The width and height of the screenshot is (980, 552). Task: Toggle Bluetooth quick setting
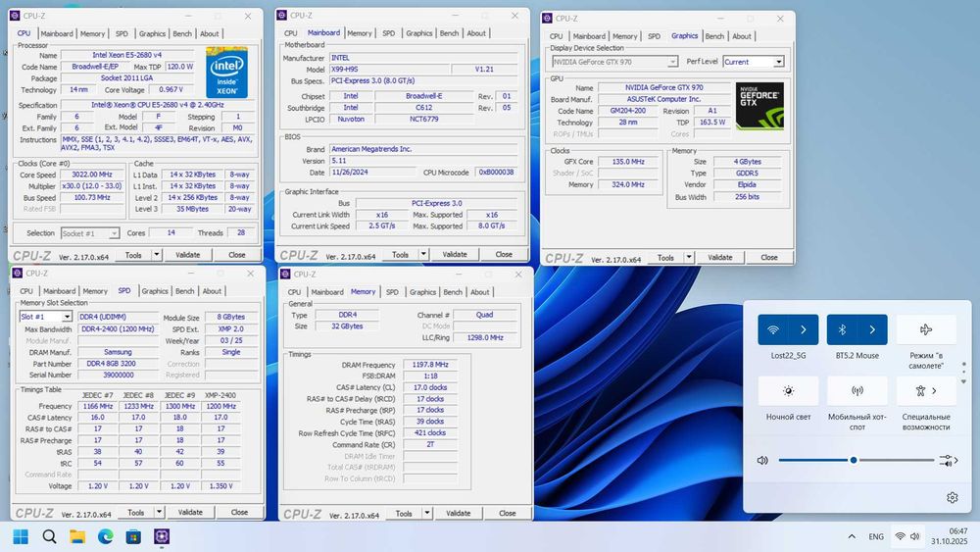tap(842, 329)
